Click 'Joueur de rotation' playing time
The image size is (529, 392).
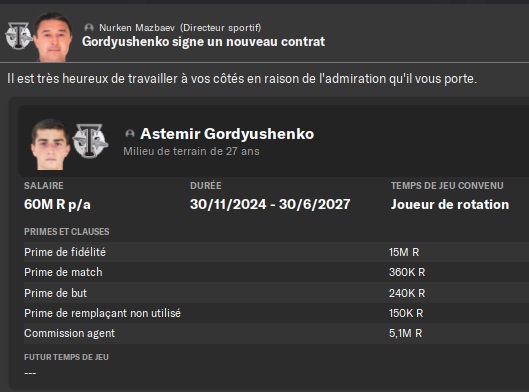tap(450, 204)
